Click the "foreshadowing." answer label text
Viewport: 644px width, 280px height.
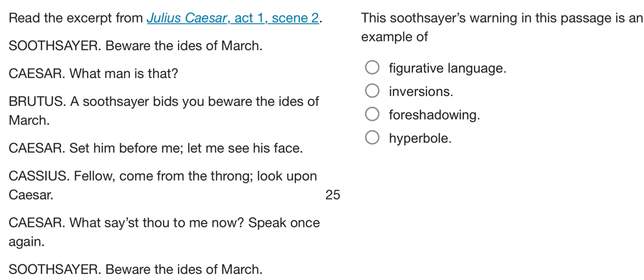[434, 116]
